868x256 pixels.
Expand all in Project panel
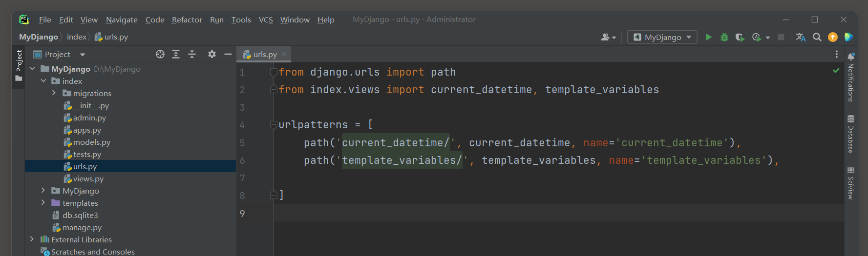[176, 54]
